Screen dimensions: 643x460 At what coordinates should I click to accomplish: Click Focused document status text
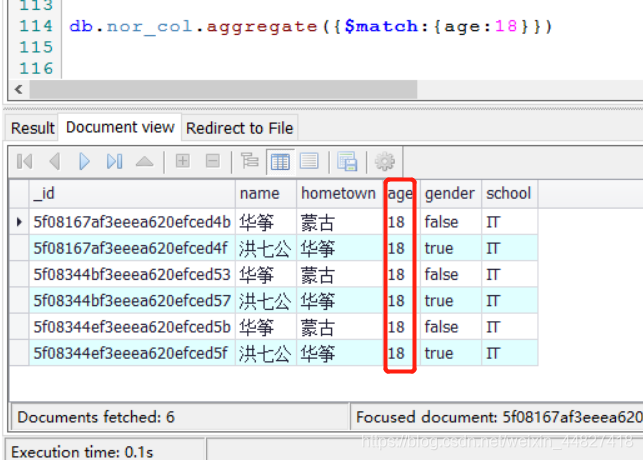(x=499, y=417)
